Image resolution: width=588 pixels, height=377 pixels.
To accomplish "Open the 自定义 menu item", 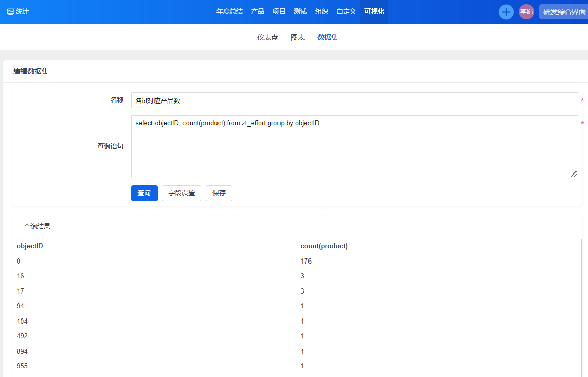I will pyautogui.click(x=346, y=12).
